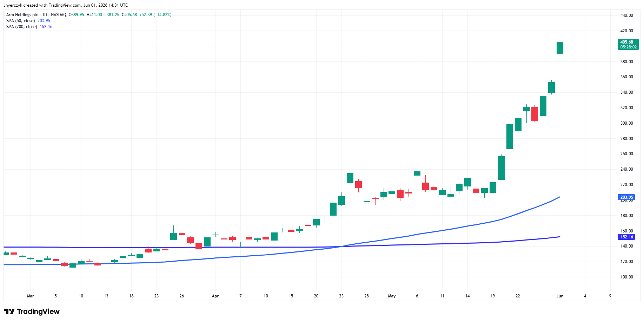The width and height of the screenshot is (644, 322).
Task: Click the 420.00 price axis label
Action: point(626,31)
